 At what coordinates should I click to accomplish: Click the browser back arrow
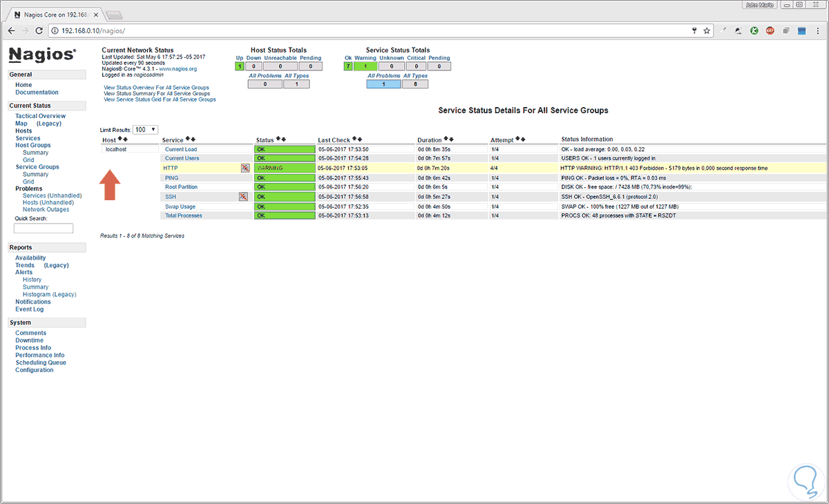tap(11, 30)
